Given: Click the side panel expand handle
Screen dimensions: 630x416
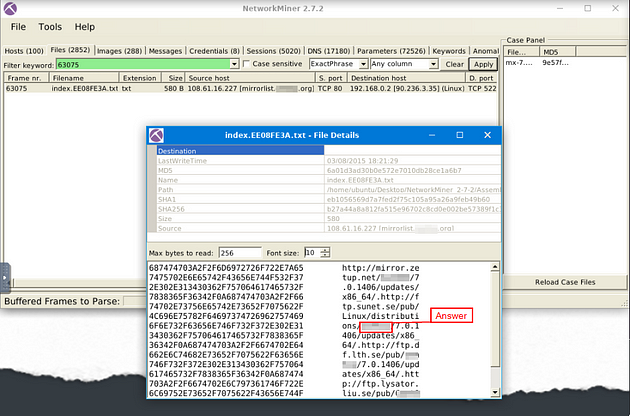Looking at the screenshot, I should click(x=5, y=278).
